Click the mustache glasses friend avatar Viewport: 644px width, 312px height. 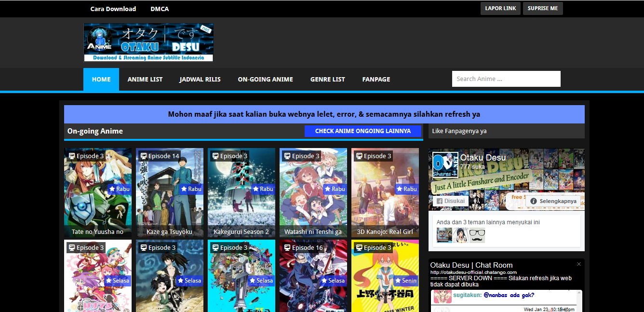click(477, 235)
